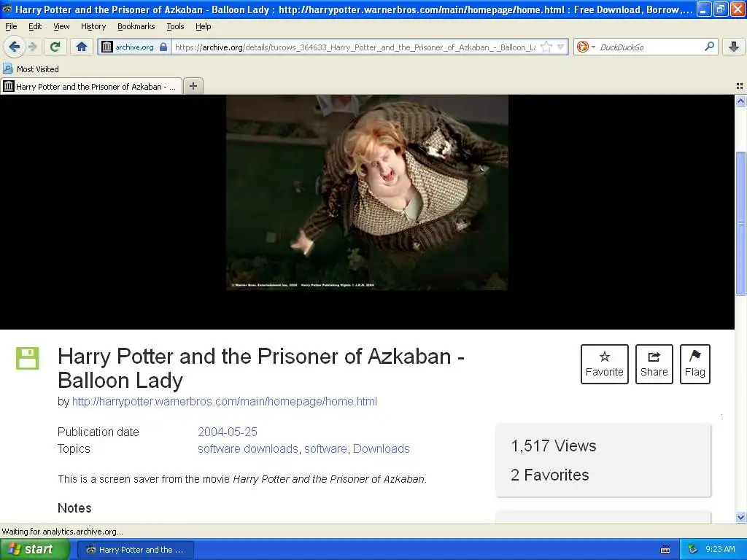This screenshot has width=747, height=560.
Task: Open the Edit menu
Action: coord(35,27)
